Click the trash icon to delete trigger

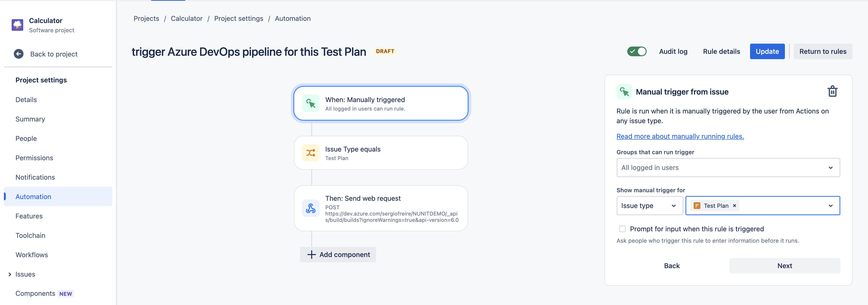832,91
